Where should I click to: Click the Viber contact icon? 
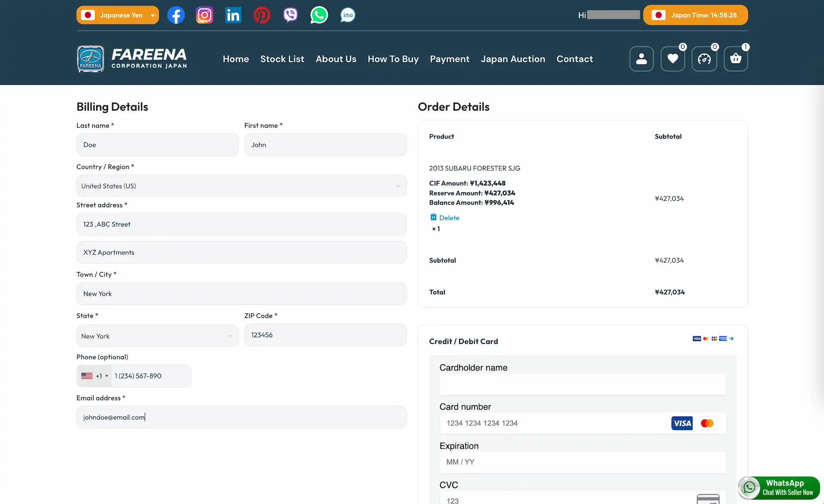tap(290, 15)
